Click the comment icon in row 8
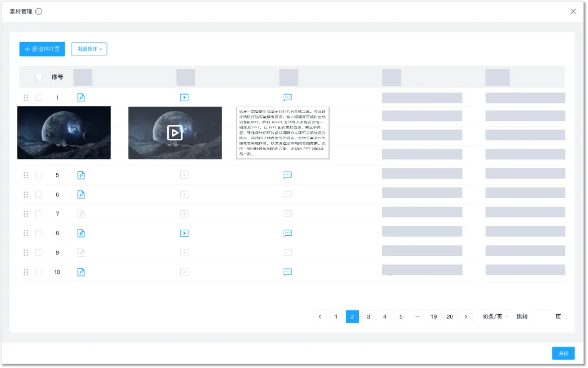588x368 pixels. [287, 234]
